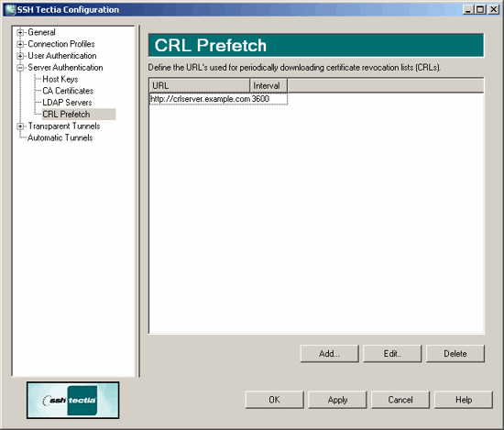Open the CA Certificates page
Viewport: 504px width, 430px height.
coord(68,91)
